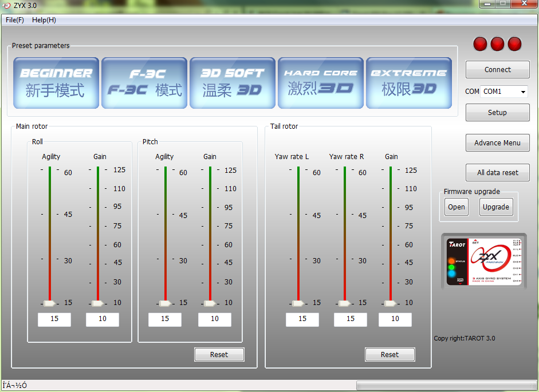
Task: Click the Yaw rate L value field
Action: point(302,319)
